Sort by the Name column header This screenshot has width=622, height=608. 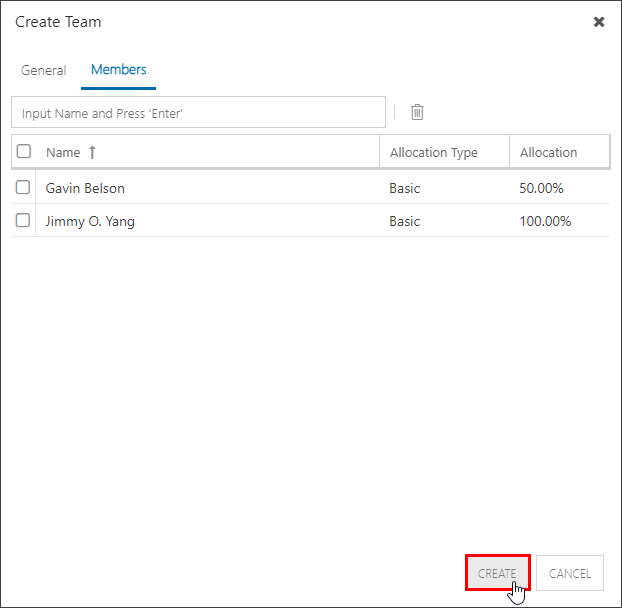(63, 153)
